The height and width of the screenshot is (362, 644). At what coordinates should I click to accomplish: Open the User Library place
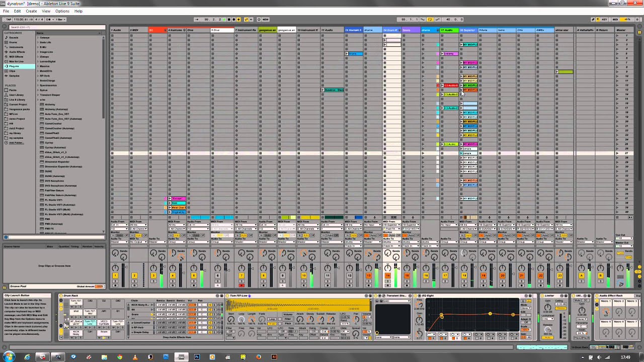[x=16, y=95]
